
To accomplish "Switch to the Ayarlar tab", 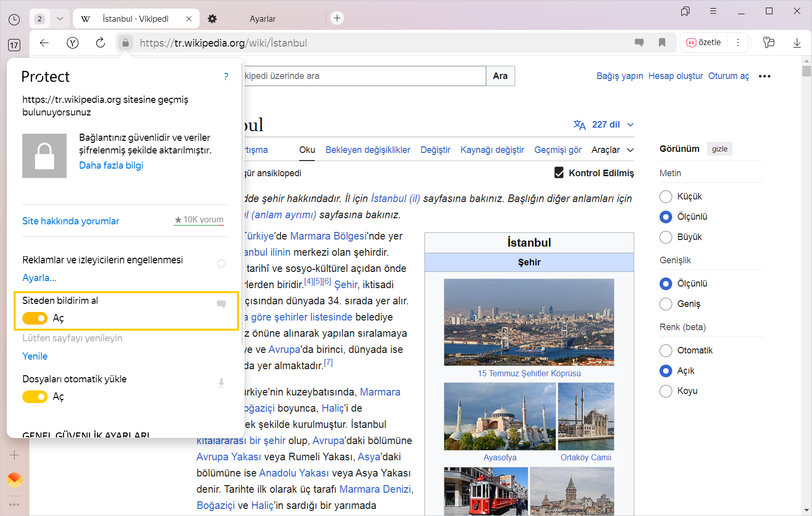I will coord(262,19).
